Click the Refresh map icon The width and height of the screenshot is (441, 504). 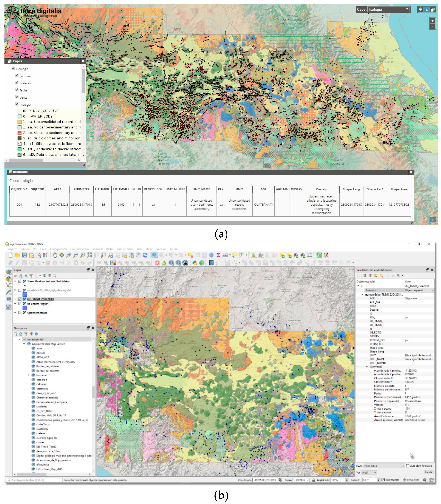click(145, 255)
